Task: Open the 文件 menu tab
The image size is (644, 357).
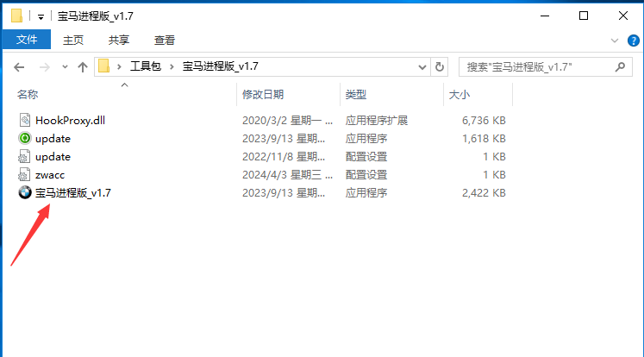Action: tap(27, 40)
